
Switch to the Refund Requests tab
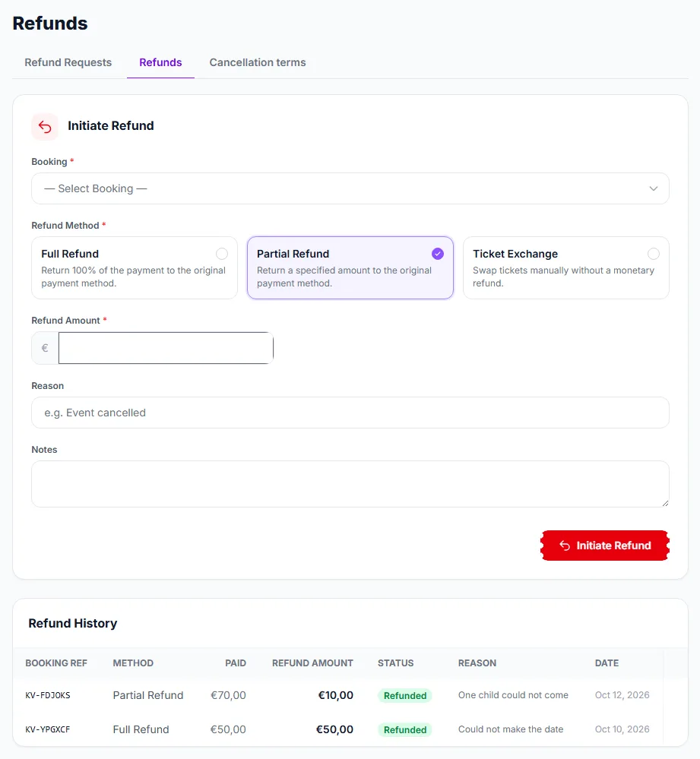[68, 62]
